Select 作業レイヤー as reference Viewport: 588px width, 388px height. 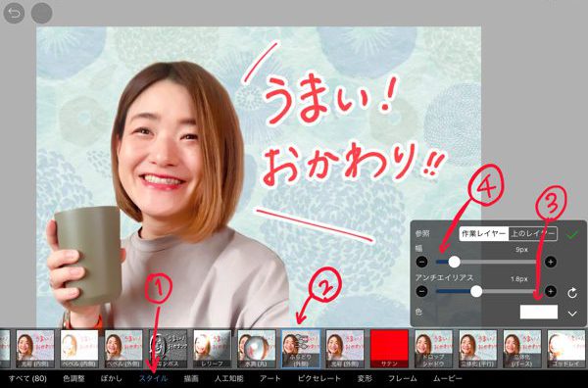(x=484, y=233)
